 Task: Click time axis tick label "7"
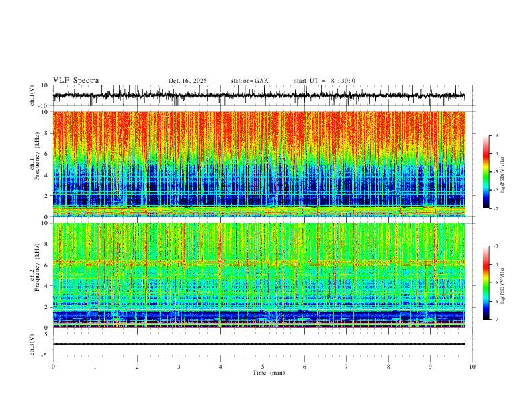347,367
